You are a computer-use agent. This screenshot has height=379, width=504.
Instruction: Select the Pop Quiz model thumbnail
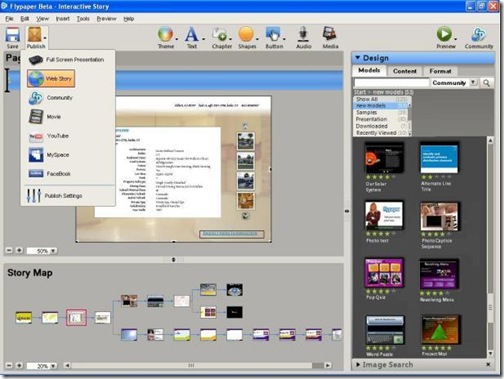pos(384,273)
